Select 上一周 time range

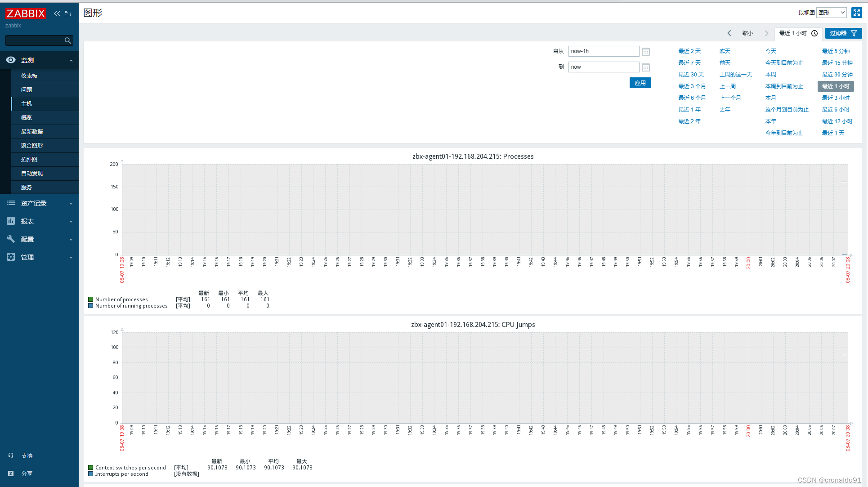pyautogui.click(x=728, y=86)
